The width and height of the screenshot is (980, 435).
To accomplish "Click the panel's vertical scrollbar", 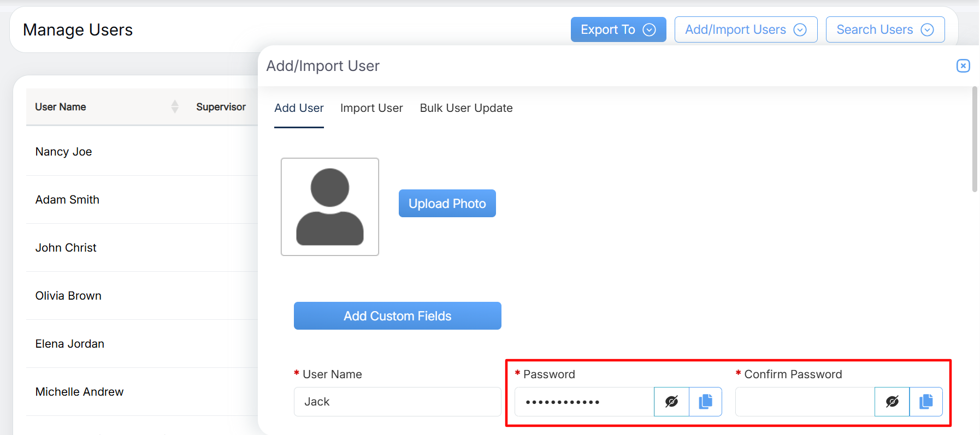I will pos(975,139).
